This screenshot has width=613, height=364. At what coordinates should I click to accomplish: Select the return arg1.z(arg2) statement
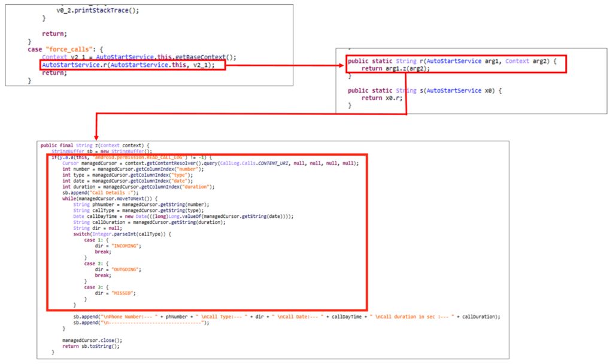[x=396, y=68]
